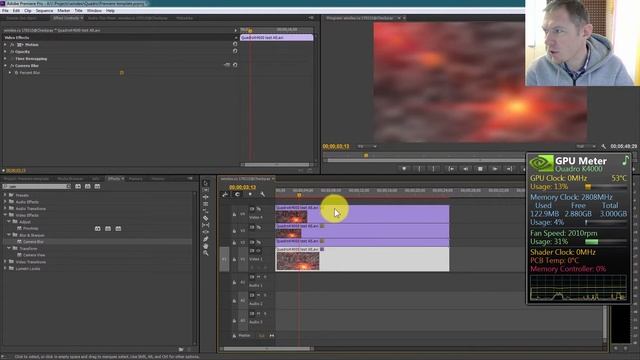Click the Program Monitor scrub bar playhead
The height and width of the screenshot is (360, 640).
click(366, 155)
